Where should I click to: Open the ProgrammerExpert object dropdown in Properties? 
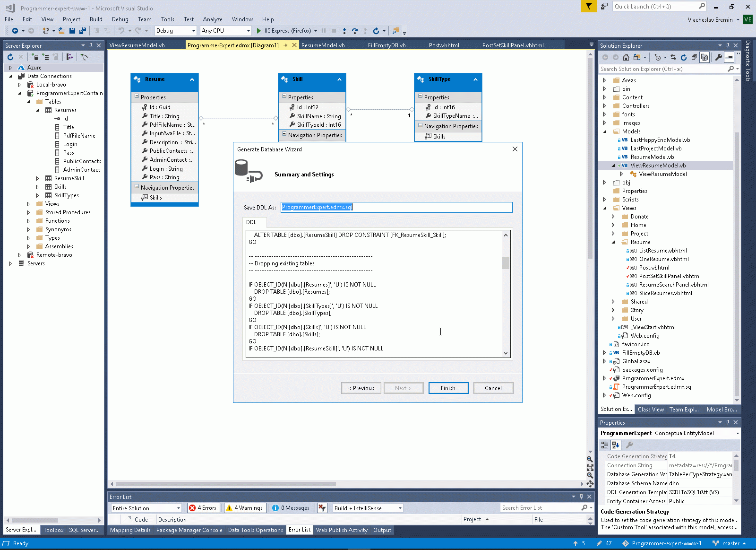(737, 433)
